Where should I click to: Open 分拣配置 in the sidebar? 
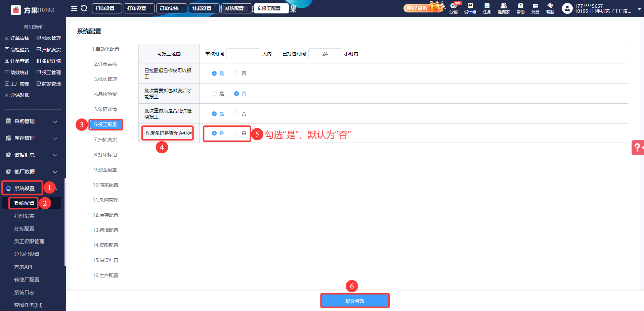(x=24, y=229)
